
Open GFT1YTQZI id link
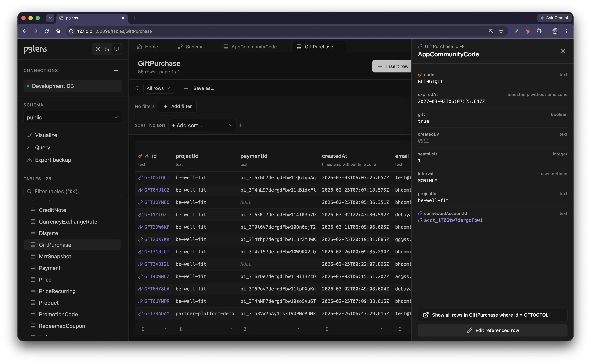(x=157, y=215)
